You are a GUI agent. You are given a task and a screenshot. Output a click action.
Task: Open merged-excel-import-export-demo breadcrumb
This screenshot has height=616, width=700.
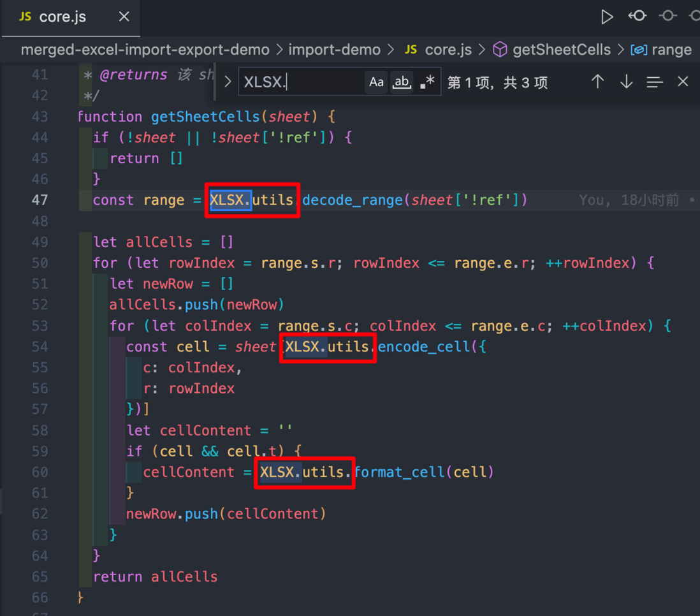pos(145,50)
